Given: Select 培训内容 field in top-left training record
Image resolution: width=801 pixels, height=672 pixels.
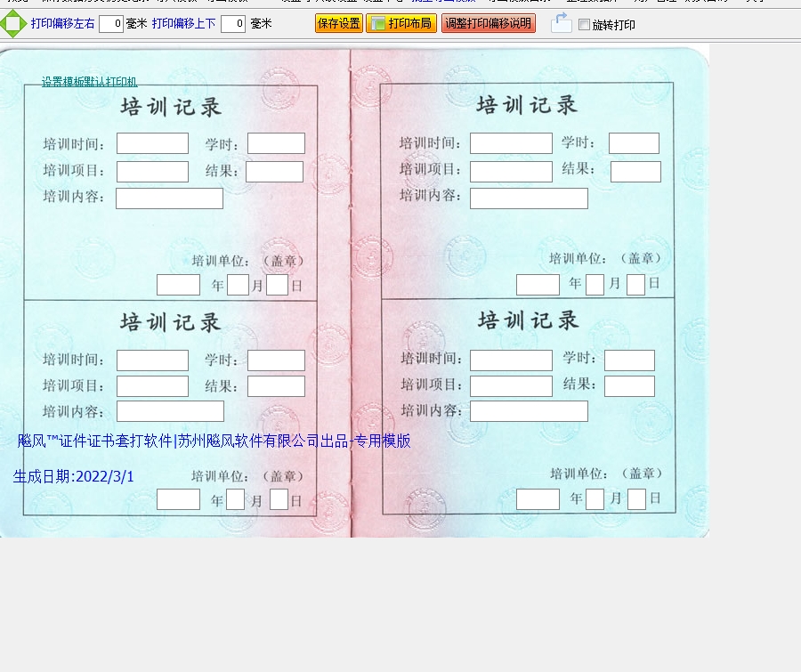Looking at the screenshot, I should point(169,198).
